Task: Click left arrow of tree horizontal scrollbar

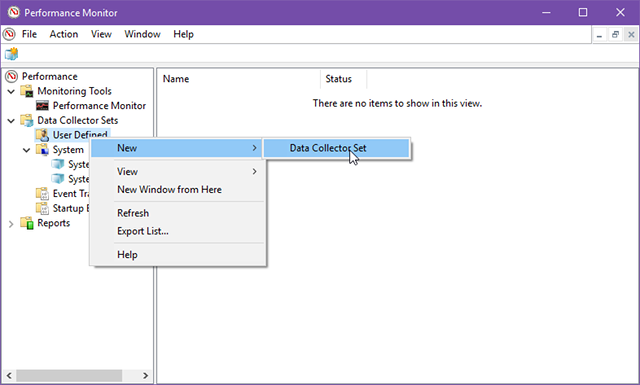Action: (9, 375)
